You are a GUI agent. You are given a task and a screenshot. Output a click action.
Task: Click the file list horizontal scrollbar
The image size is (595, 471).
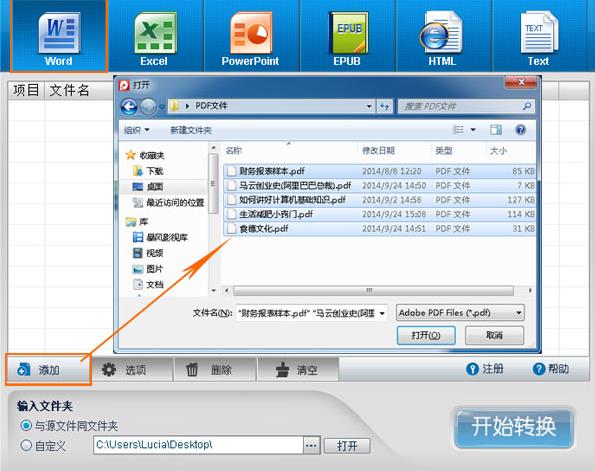pyautogui.click(x=373, y=291)
